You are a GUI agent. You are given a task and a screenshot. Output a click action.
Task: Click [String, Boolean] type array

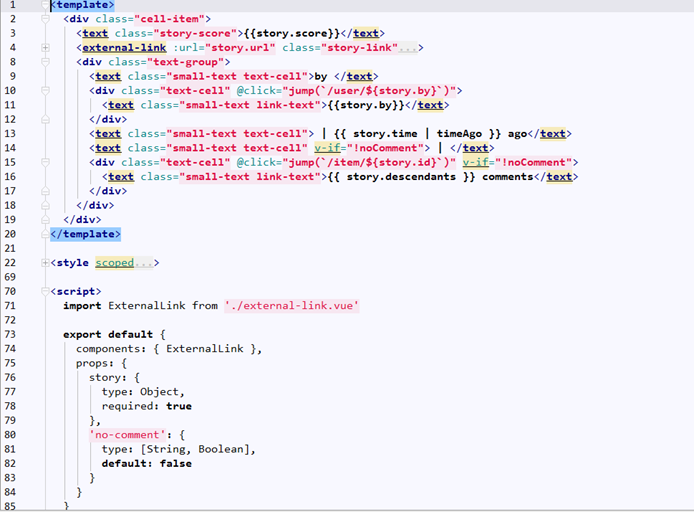pos(195,449)
